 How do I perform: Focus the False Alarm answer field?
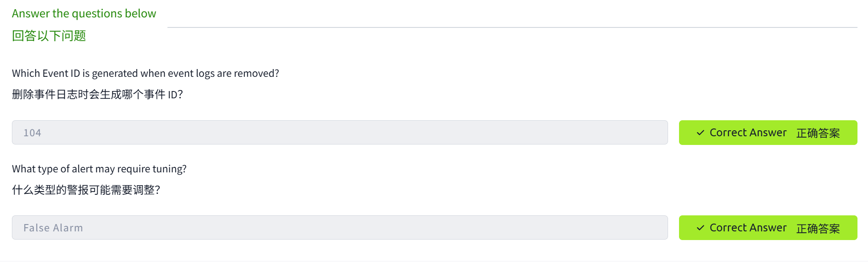(x=340, y=228)
